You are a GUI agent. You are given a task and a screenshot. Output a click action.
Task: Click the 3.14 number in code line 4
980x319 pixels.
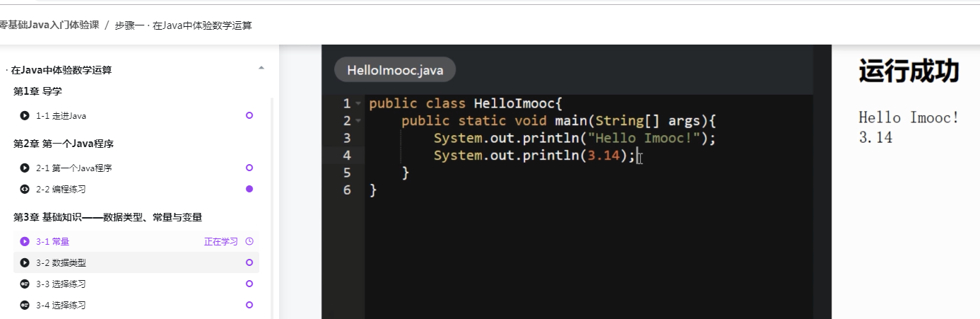click(x=603, y=155)
